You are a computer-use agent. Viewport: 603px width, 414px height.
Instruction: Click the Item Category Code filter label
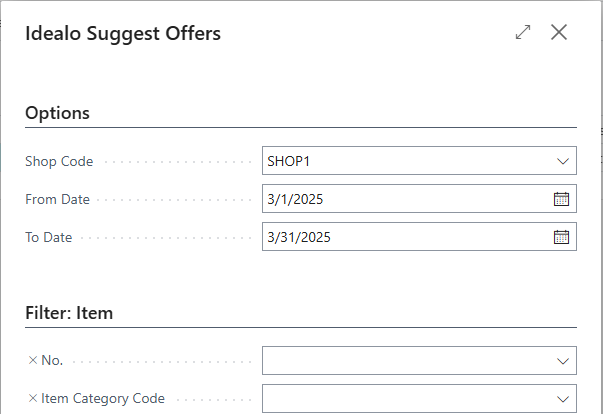[x=103, y=398]
